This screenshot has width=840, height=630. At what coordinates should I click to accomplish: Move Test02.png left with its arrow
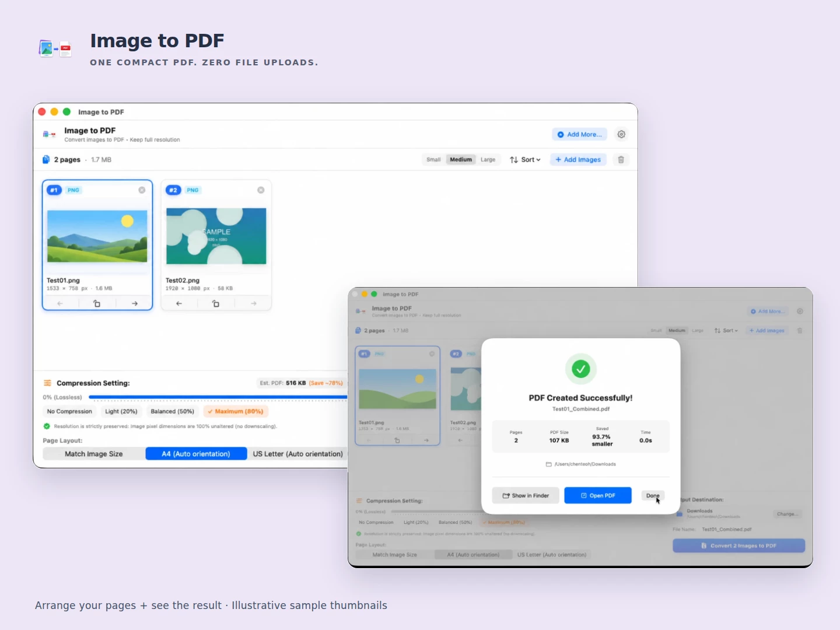(x=179, y=303)
